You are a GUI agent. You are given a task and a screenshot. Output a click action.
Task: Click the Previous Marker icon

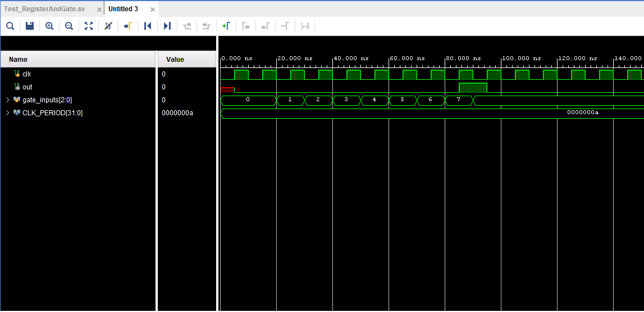click(245, 26)
